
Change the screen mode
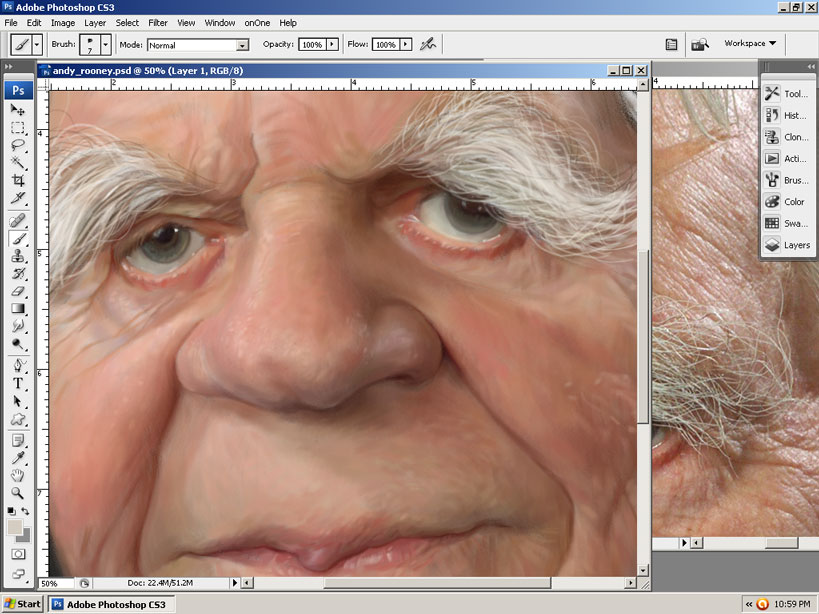click(x=18, y=574)
